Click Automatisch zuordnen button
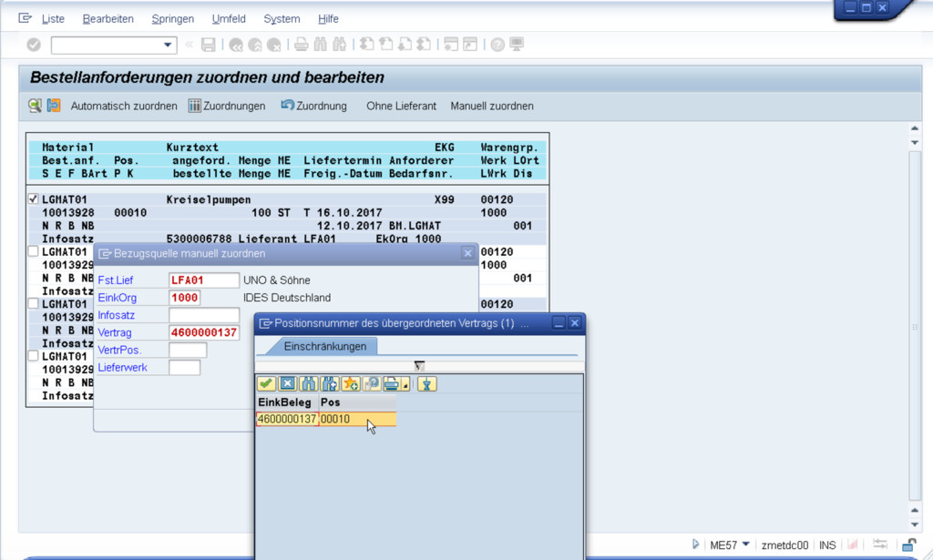Image resolution: width=933 pixels, height=560 pixels. tap(124, 106)
